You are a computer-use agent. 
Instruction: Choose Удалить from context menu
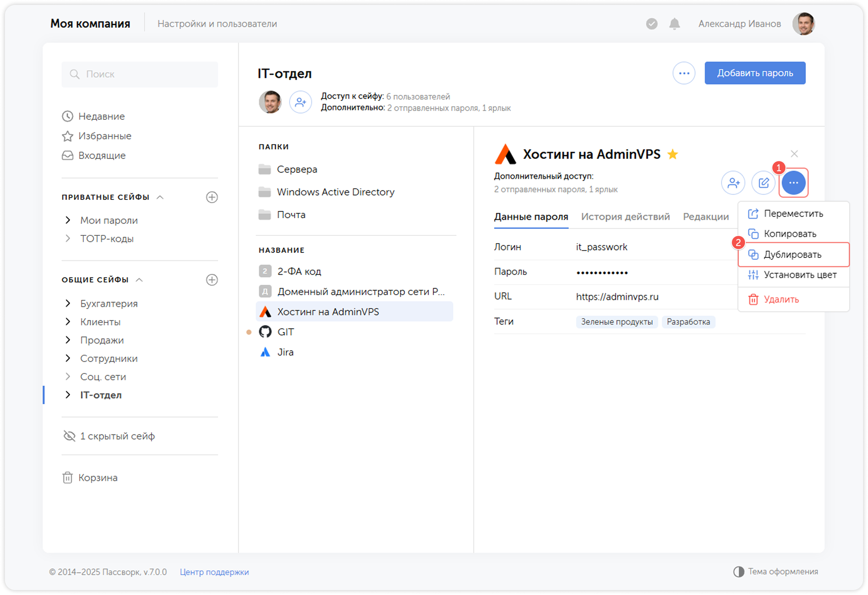[x=793, y=300]
